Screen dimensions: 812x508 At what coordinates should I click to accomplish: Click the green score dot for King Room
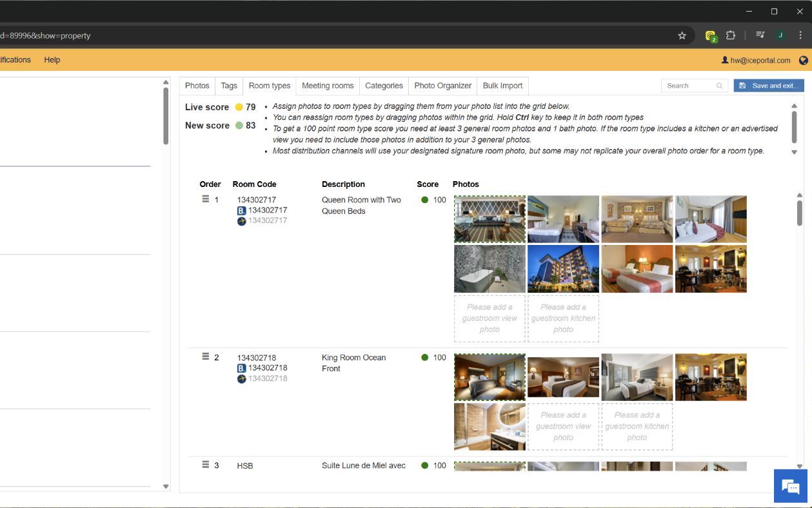coord(424,357)
